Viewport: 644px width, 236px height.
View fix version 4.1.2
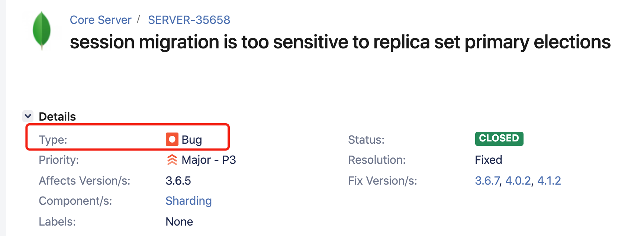[549, 181]
